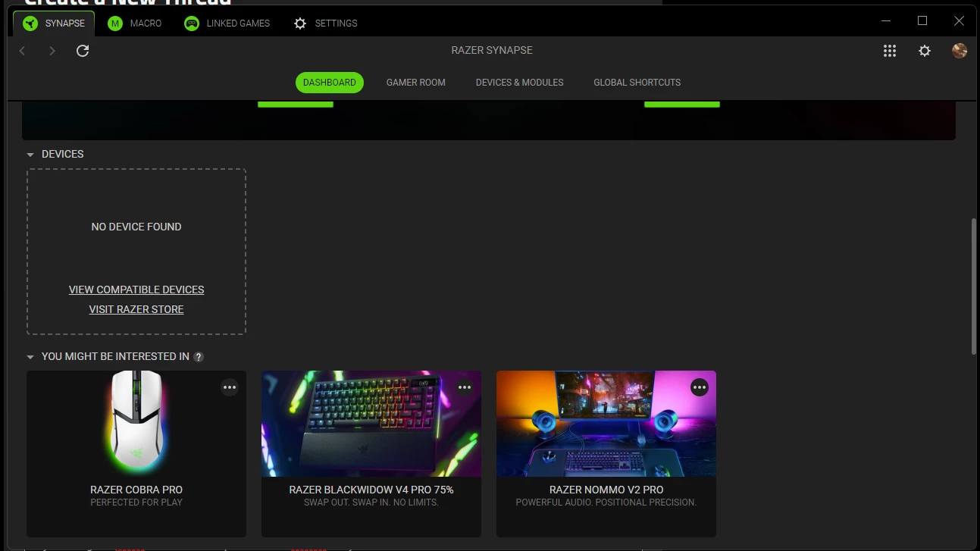This screenshot has width=980, height=551.
Task: Click the Razer BlackWidow V4 Pro 75% title
Action: tap(371, 490)
